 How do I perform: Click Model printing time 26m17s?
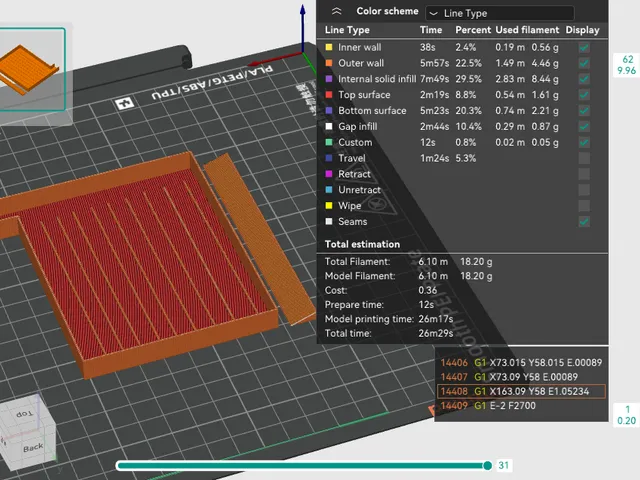pos(436,319)
